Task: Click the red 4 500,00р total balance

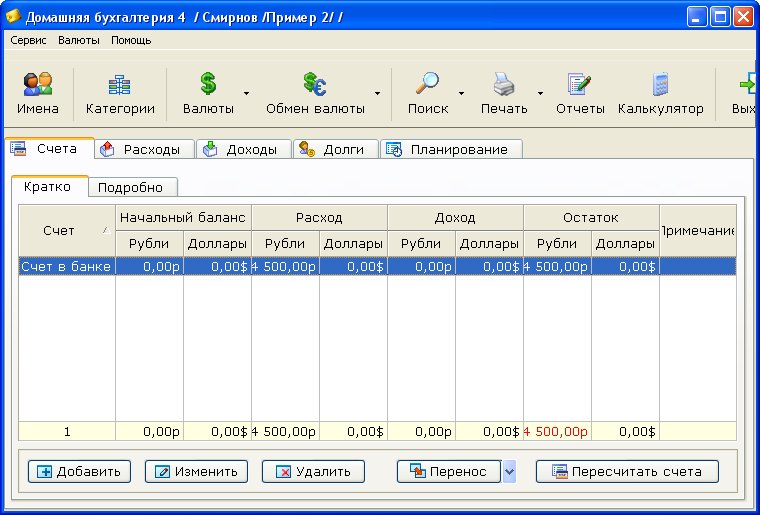Action: click(x=555, y=432)
